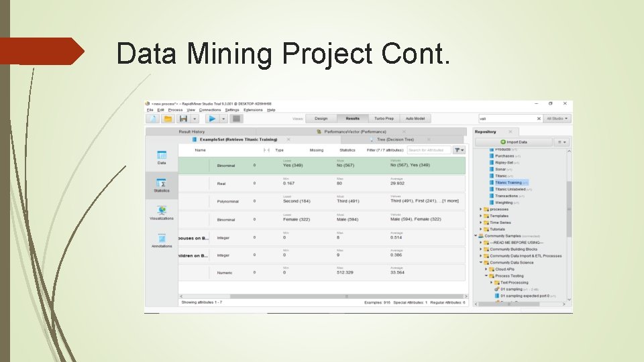Click the 'Showing attributes 1 - 7' status text
The height and width of the screenshot is (362, 644).
[202, 302]
